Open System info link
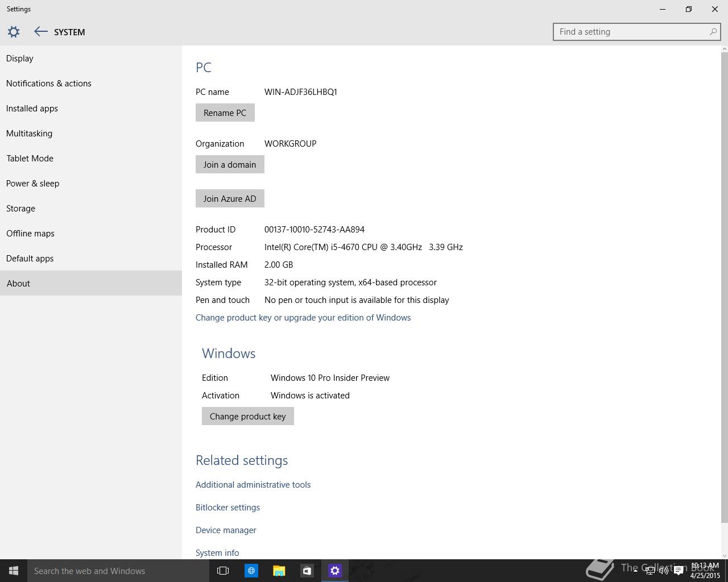Viewport: 728px width, 582px height. [x=217, y=553]
